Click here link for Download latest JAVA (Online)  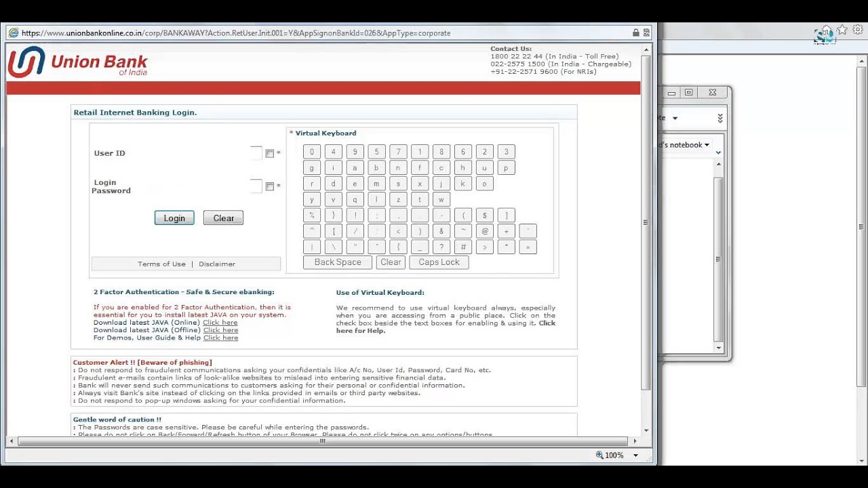[x=220, y=323]
